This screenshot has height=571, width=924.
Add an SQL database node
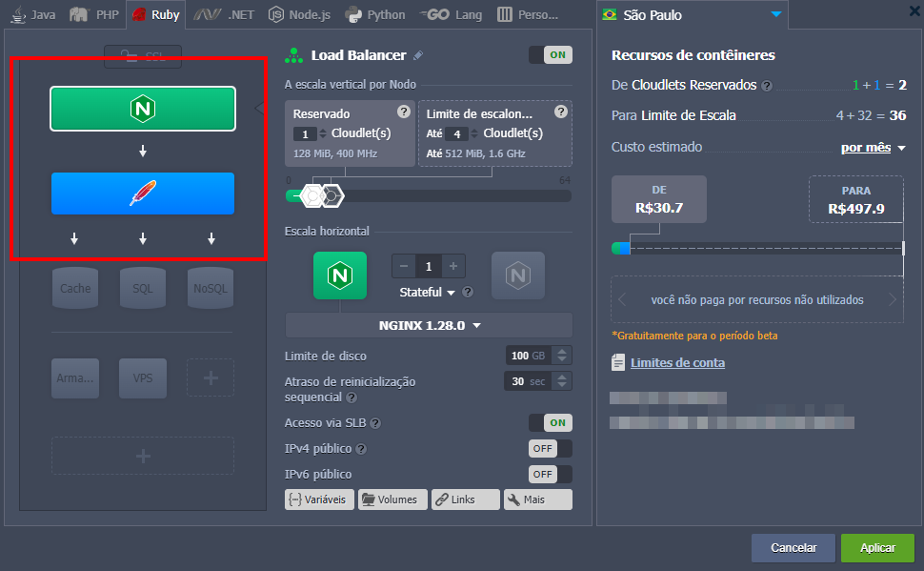click(x=143, y=289)
